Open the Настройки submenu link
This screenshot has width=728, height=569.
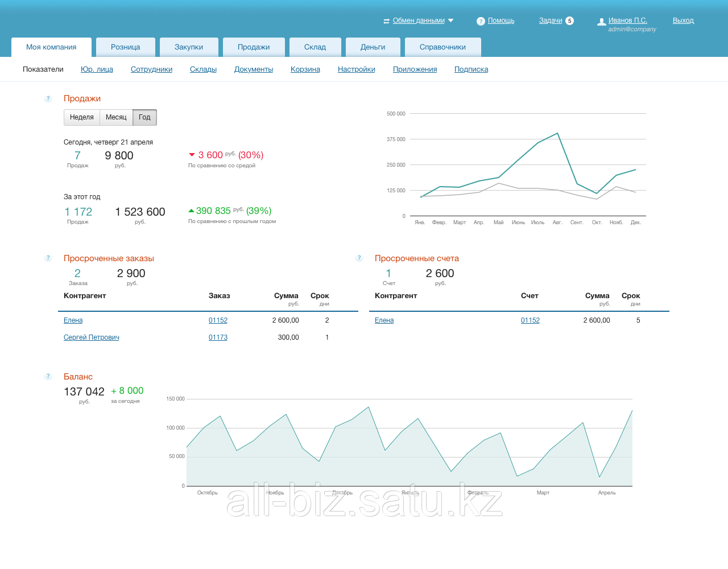(357, 69)
